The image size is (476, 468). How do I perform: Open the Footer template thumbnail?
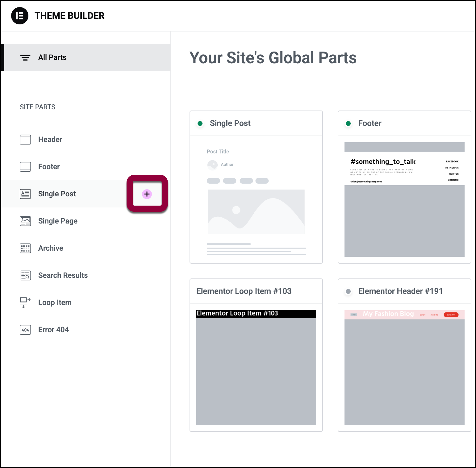[x=404, y=199]
